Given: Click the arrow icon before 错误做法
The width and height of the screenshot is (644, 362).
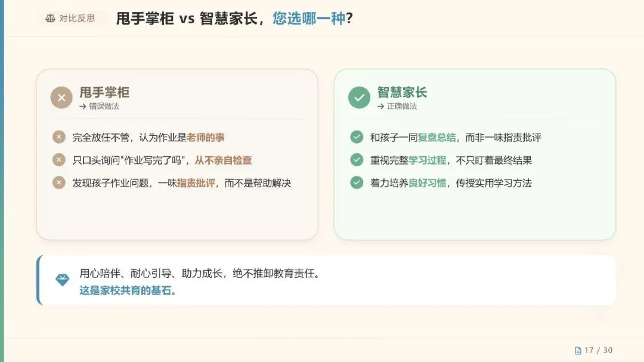Looking at the screenshot, I should [x=82, y=106].
